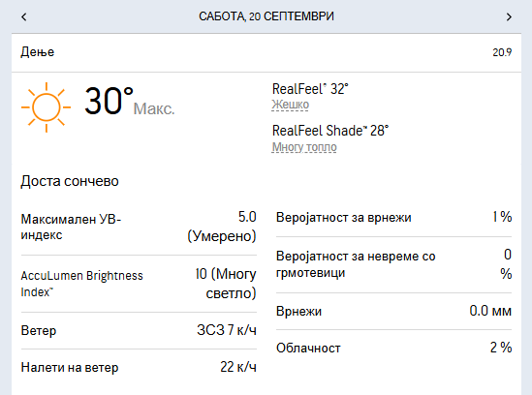Select the Врнежи 0.0 мм row
532x395 pixels.
click(x=393, y=311)
